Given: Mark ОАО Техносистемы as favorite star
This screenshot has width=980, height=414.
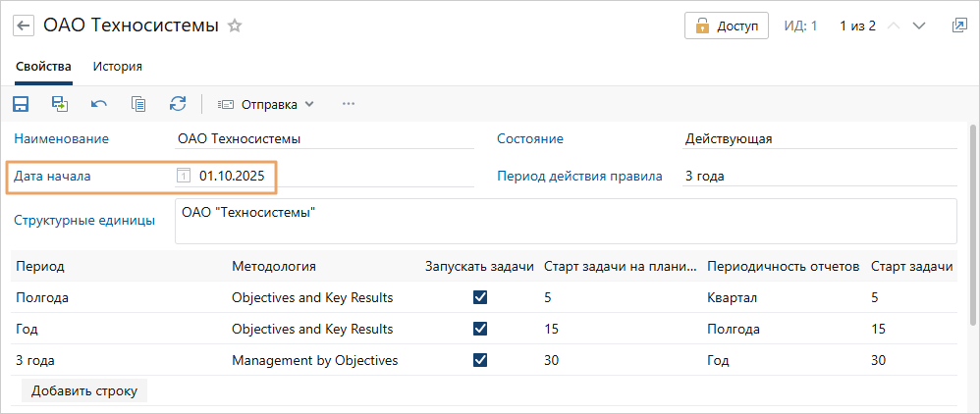Looking at the screenshot, I should (x=235, y=26).
